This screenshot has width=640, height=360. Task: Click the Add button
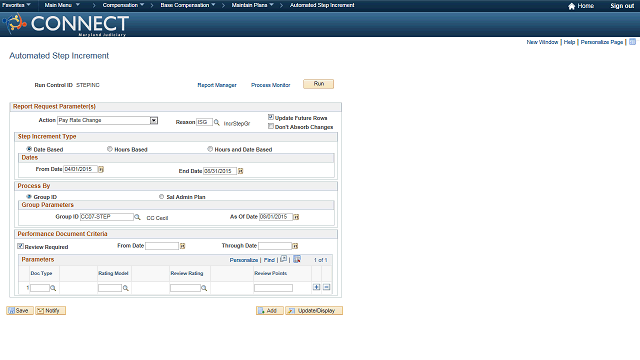[x=269, y=311]
